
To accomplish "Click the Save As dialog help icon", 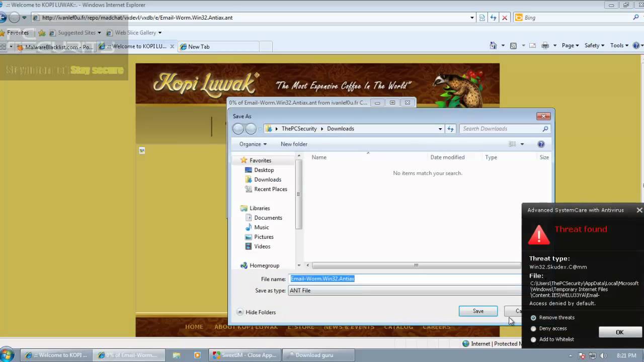I will click(541, 144).
